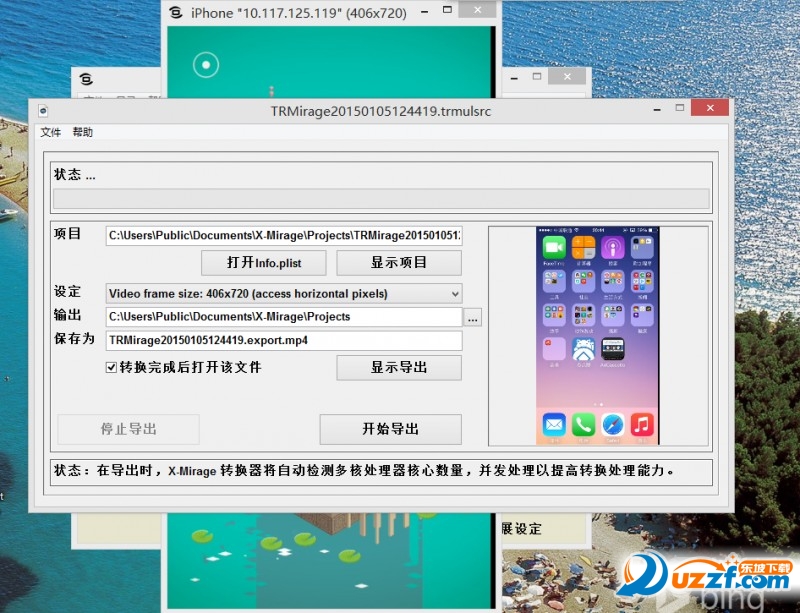This screenshot has width=800, height=613.
Task: Click Safari icon in preview dock
Action: pyautogui.click(x=613, y=425)
